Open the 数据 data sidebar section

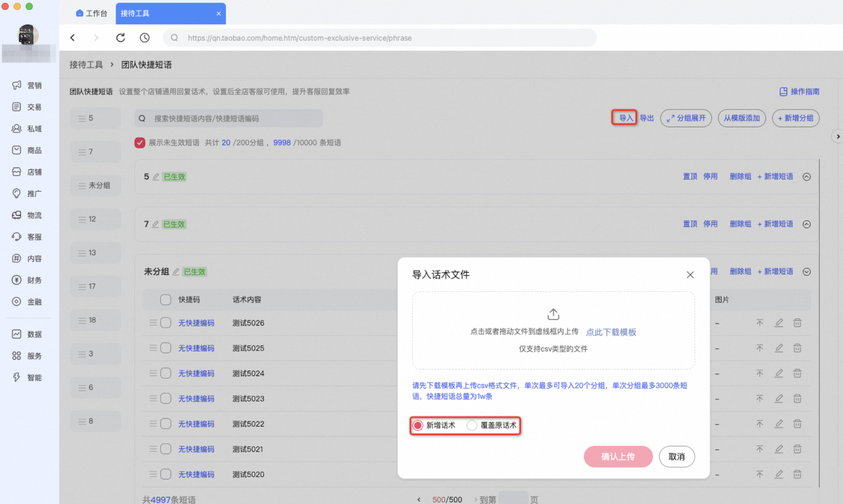(x=27, y=334)
